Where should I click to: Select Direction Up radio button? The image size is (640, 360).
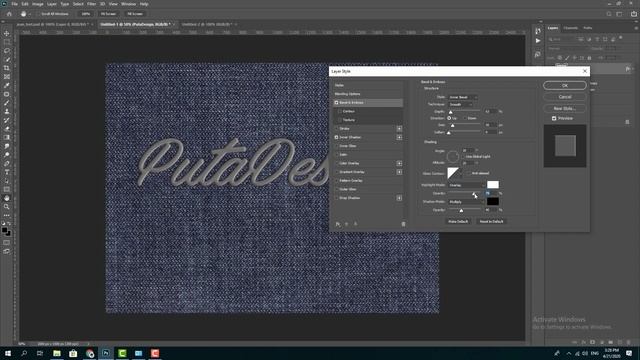point(449,118)
